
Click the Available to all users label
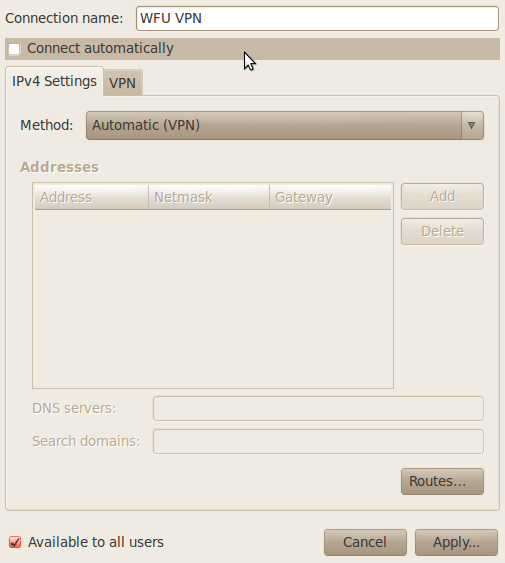(96, 542)
